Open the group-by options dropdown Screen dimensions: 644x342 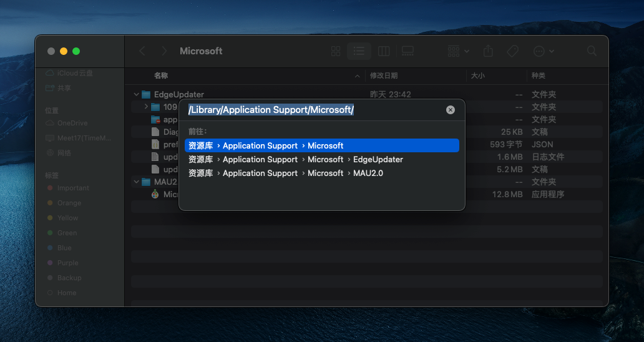(x=459, y=51)
